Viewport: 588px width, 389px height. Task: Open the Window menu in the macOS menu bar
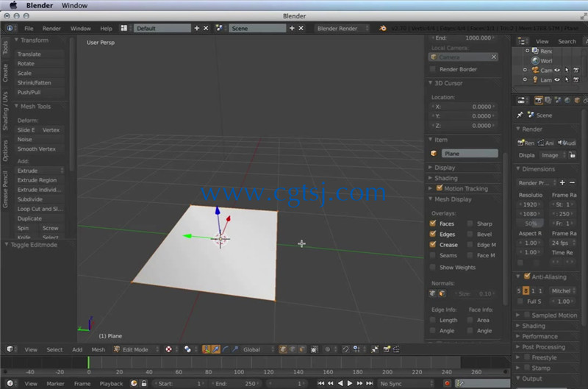point(74,5)
